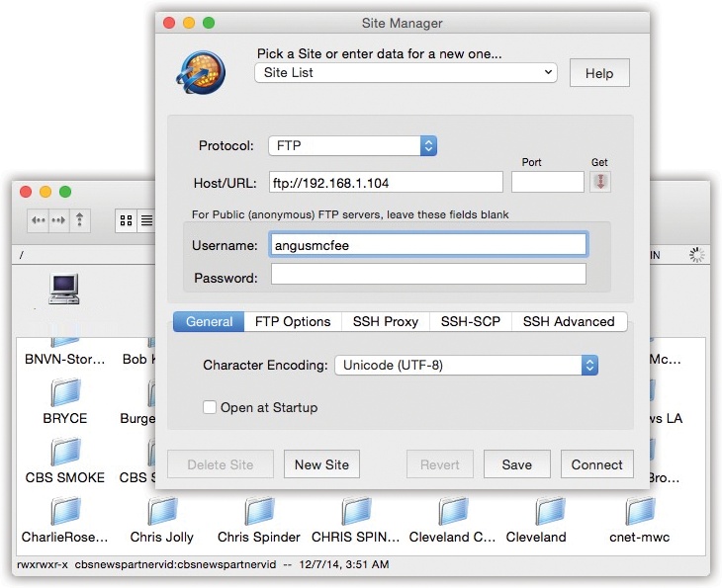Open the Cleveland folder

point(550,511)
